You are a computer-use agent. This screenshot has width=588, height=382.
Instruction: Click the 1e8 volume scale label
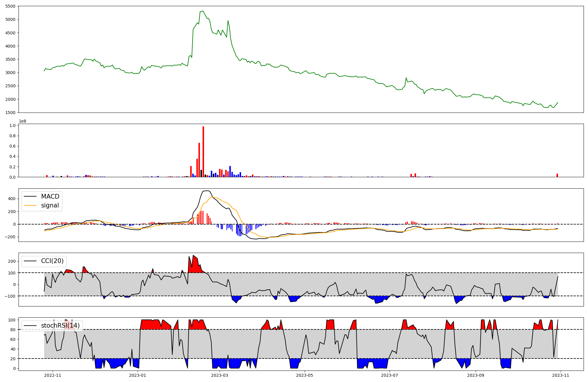coord(22,121)
